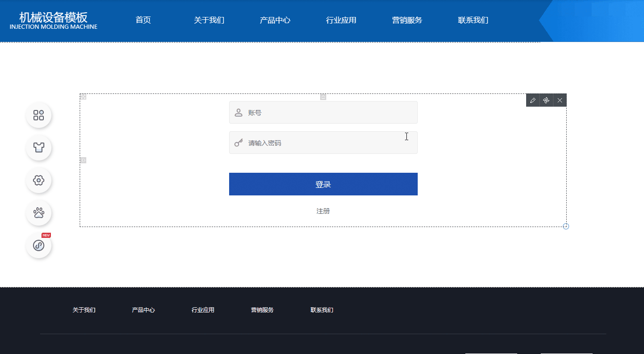Screen dimensions: 644x354
Task: Go to 首页 in the header menu
Action: pyautogui.click(x=143, y=20)
